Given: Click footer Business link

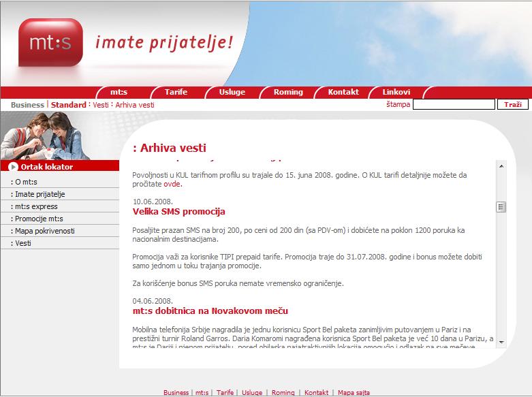Looking at the screenshot, I should click(x=176, y=393).
